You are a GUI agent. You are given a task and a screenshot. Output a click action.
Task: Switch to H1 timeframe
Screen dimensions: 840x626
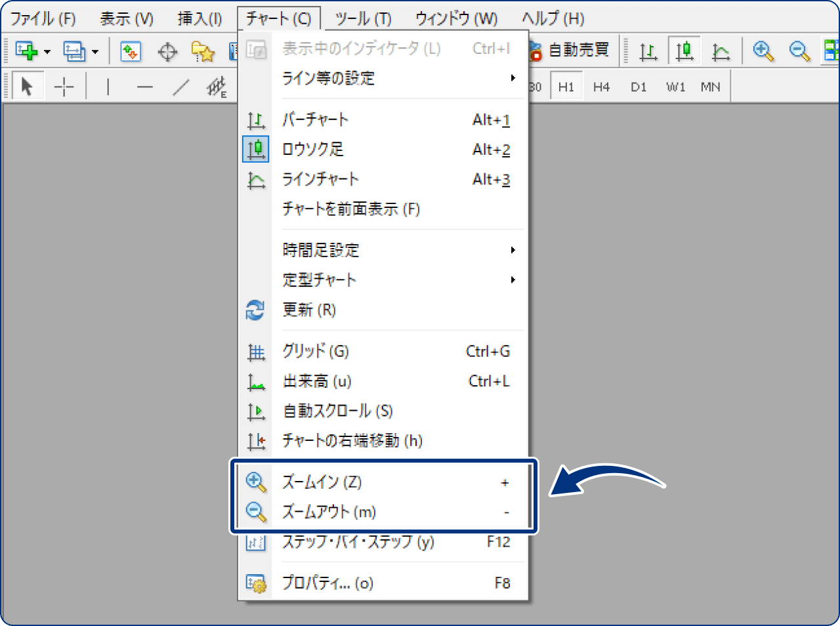(x=566, y=87)
